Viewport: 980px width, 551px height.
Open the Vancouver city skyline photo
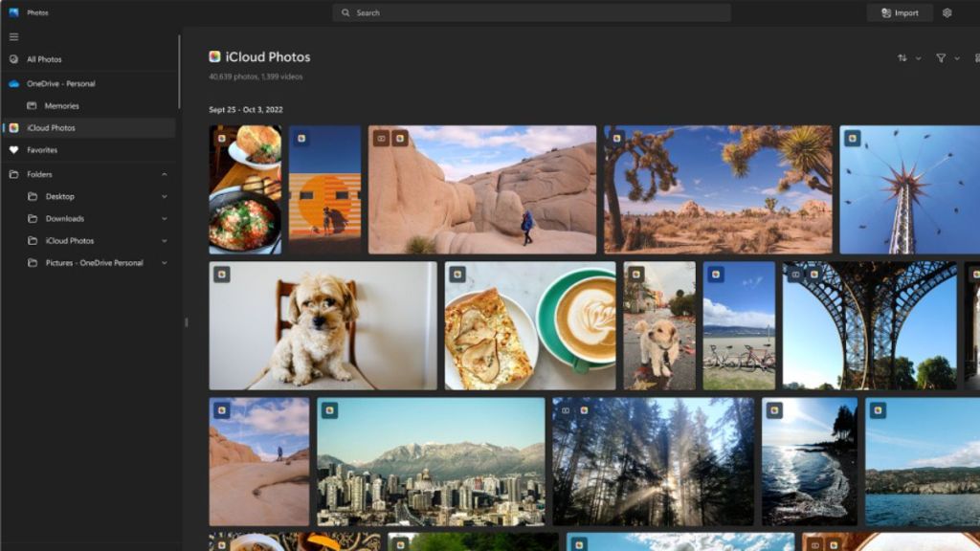pos(431,462)
